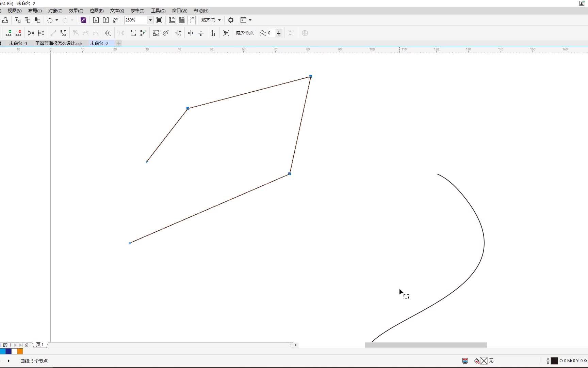Open the zoom level dropdown arrow
The image size is (588, 368).
point(150,20)
